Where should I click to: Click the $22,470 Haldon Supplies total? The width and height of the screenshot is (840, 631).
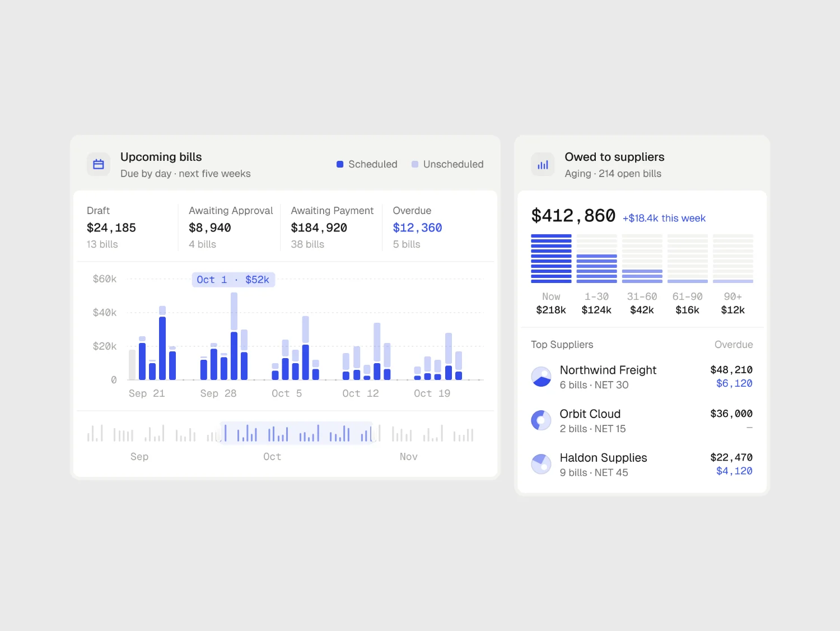point(731,457)
